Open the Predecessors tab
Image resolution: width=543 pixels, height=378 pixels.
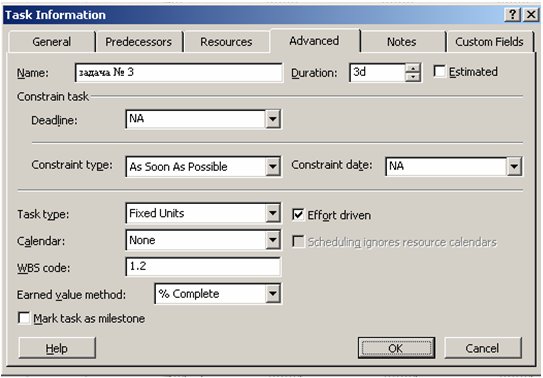(x=139, y=42)
